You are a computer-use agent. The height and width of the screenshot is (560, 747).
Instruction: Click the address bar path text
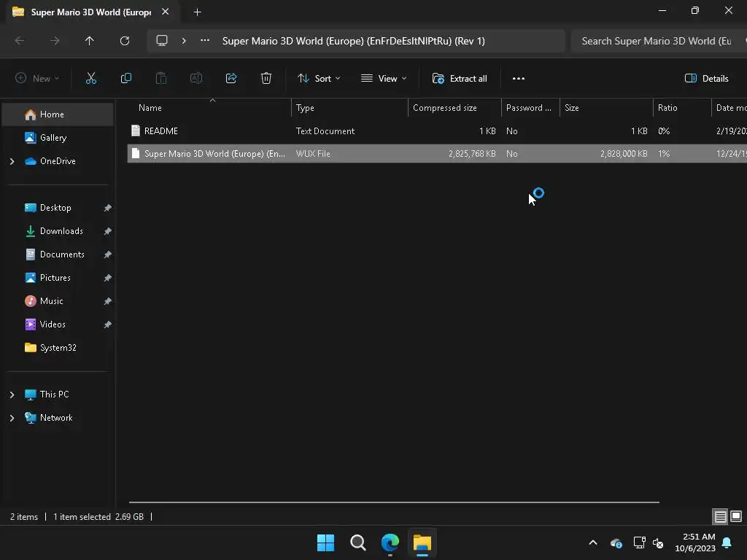[354, 41]
